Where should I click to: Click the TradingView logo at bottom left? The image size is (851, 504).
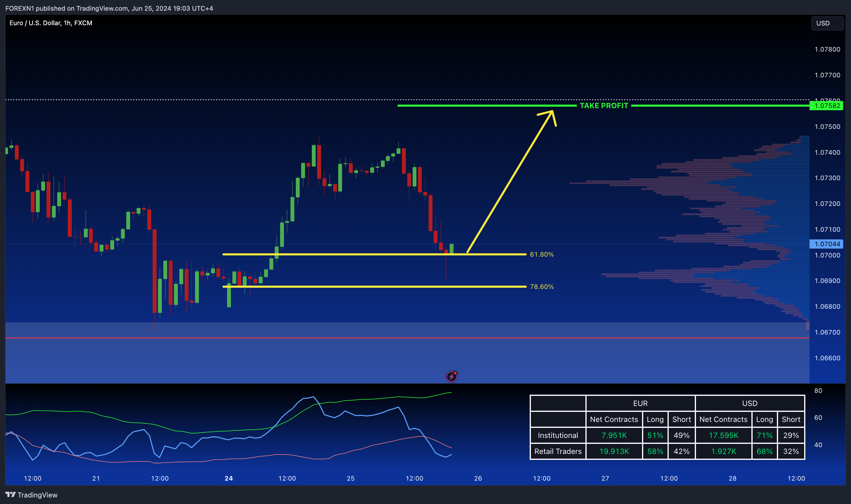click(x=32, y=495)
